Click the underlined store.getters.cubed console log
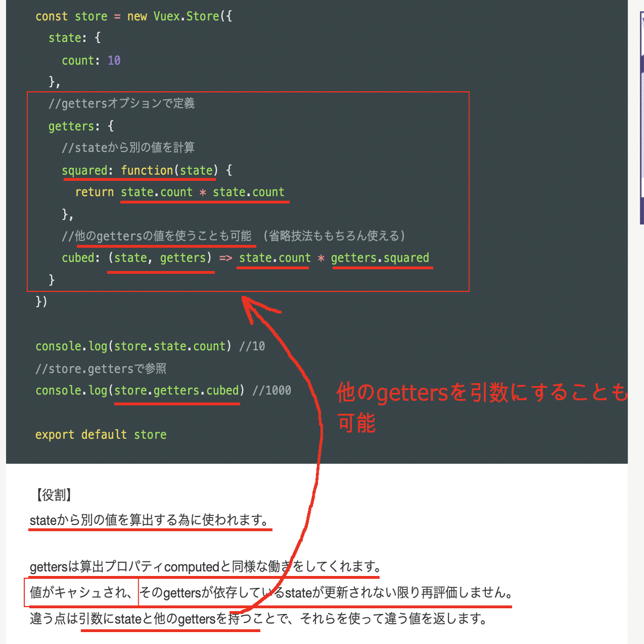This screenshot has width=644, height=644. coord(177,390)
